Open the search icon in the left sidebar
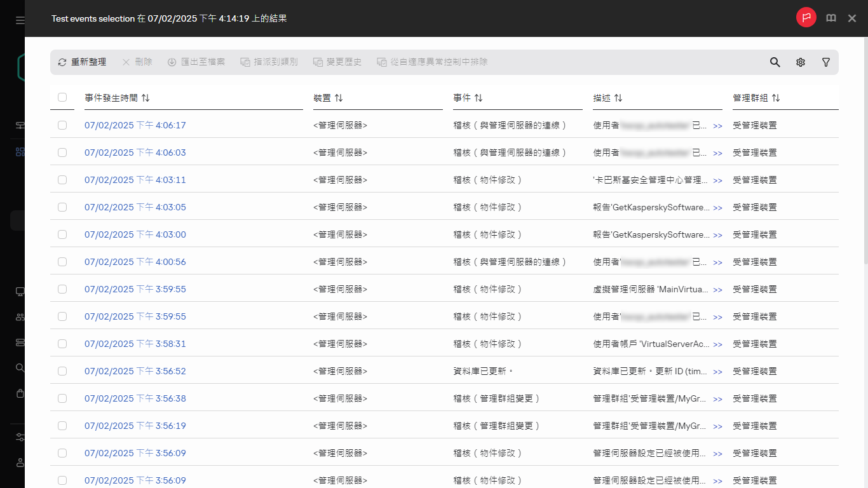Screen dimensions: 868x488 coord(20,367)
